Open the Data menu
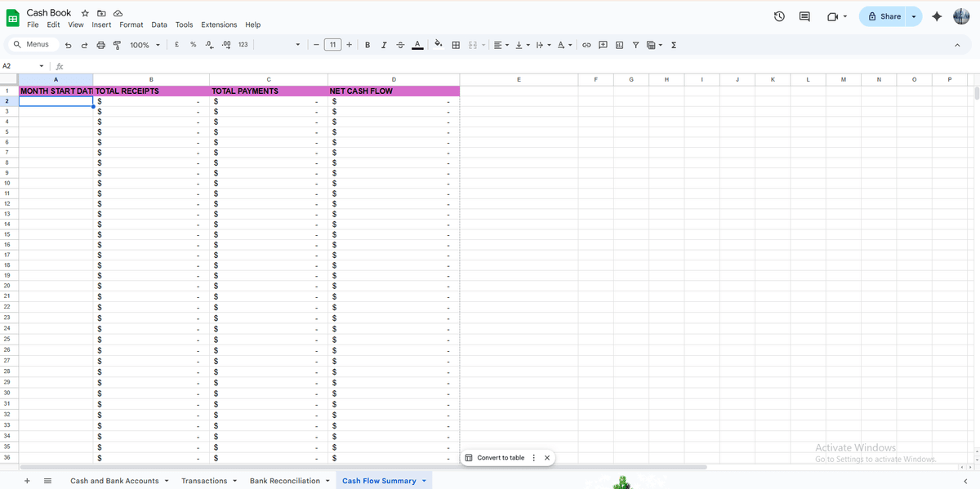This screenshot has width=980, height=489. point(159,24)
